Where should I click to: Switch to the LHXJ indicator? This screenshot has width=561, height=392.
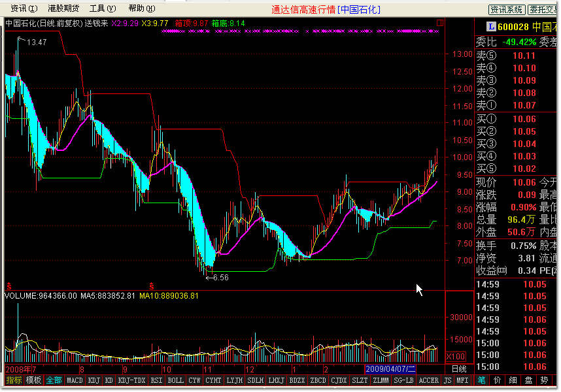[276, 380]
